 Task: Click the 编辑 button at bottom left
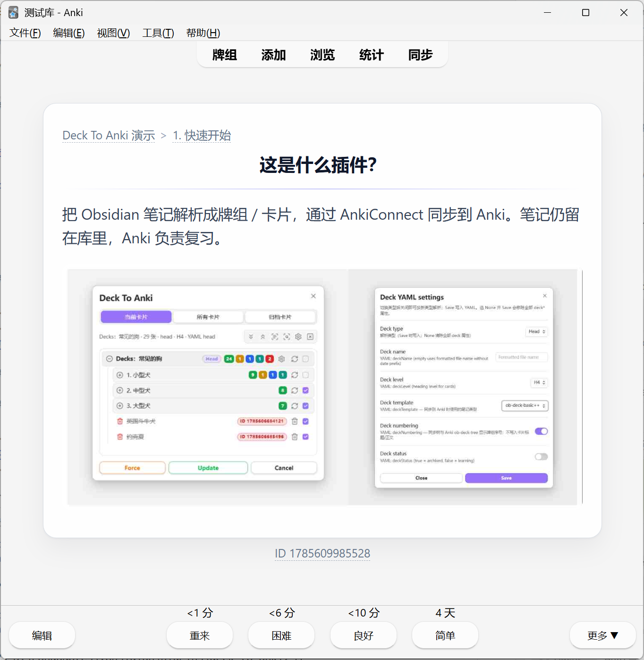(42, 635)
